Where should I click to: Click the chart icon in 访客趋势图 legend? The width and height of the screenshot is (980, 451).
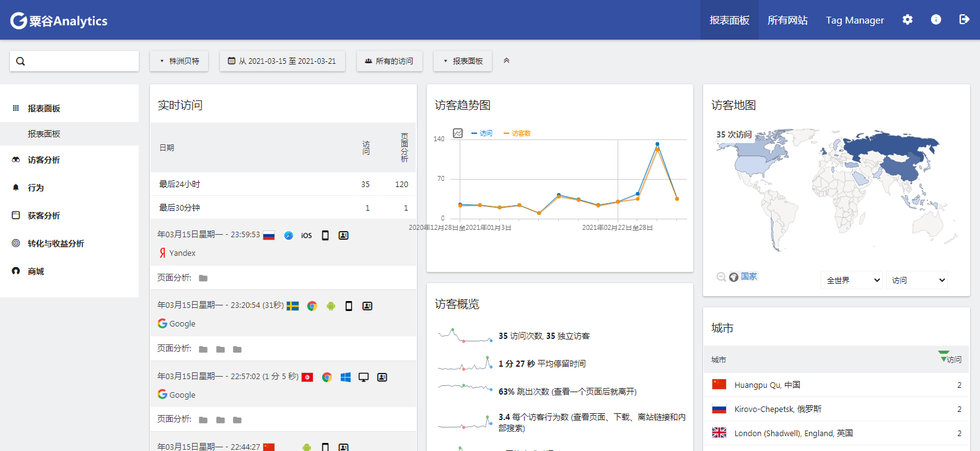[x=458, y=133]
